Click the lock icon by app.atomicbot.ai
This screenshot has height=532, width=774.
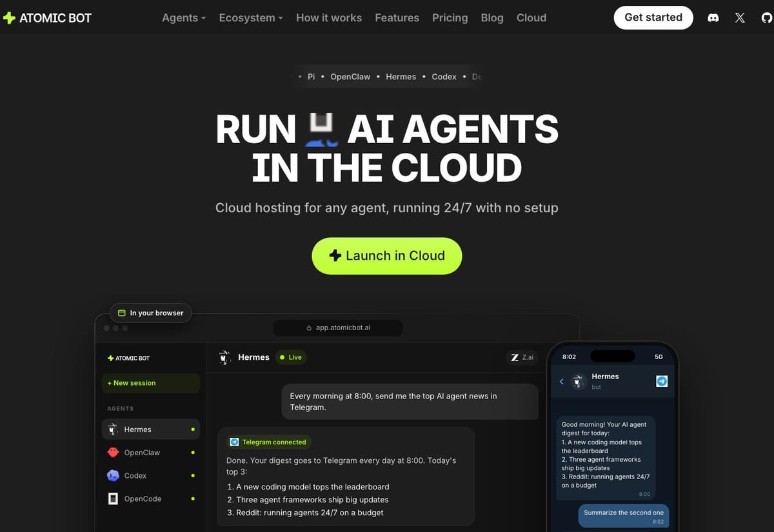(310, 328)
